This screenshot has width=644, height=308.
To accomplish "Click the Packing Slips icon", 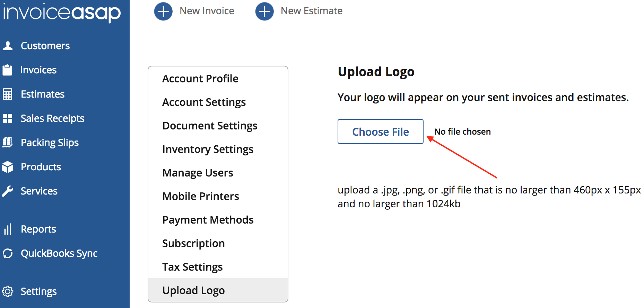I will [x=7, y=143].
